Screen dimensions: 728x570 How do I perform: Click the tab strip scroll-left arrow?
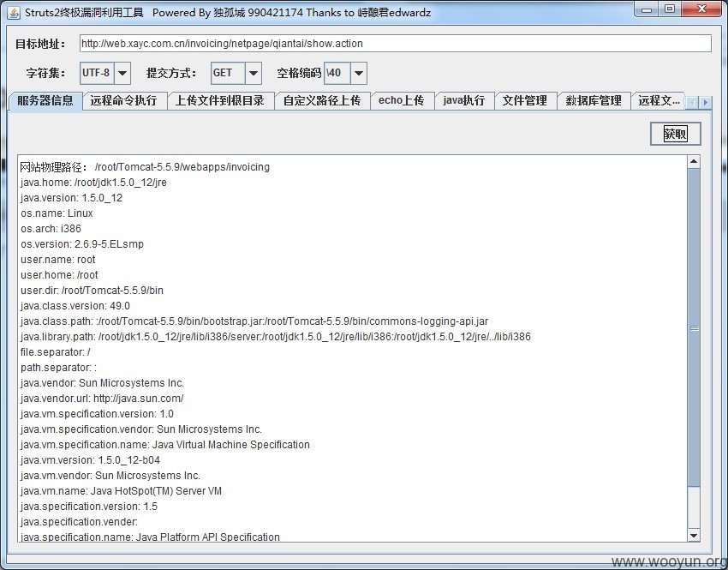692,102
